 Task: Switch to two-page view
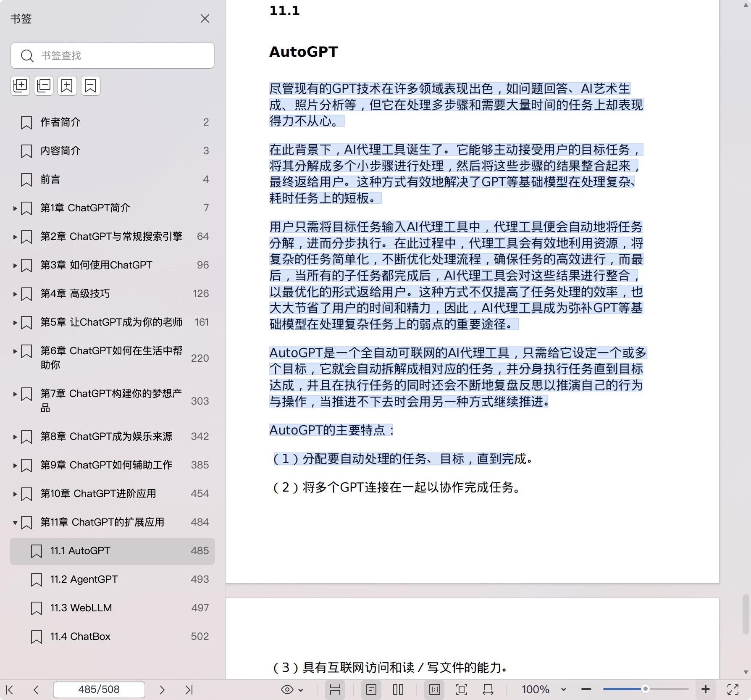coord(398,689)
